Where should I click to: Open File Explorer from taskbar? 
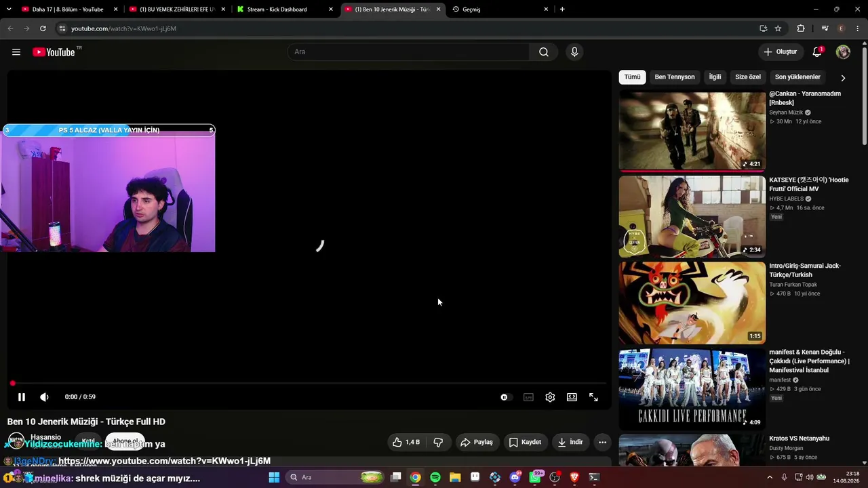[x=455, y=477]
